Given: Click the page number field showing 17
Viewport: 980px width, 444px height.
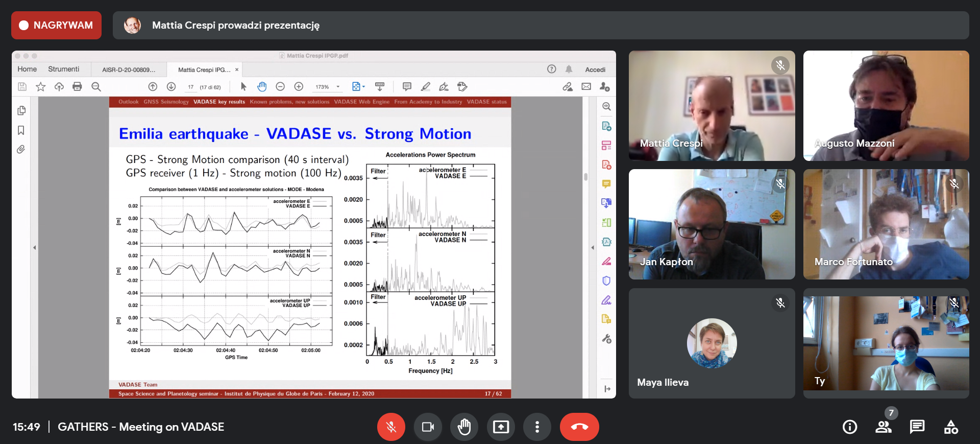Looking at the screenshot, I should (x=191, y=87).
